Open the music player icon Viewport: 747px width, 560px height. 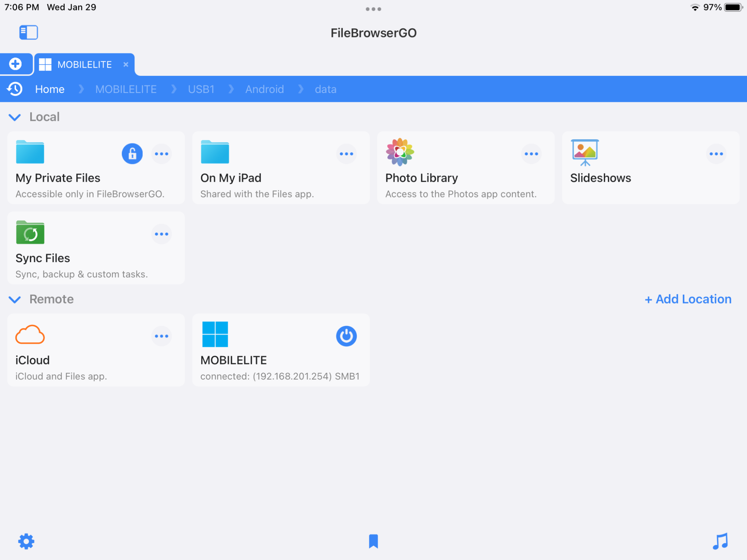click(720, 541)
